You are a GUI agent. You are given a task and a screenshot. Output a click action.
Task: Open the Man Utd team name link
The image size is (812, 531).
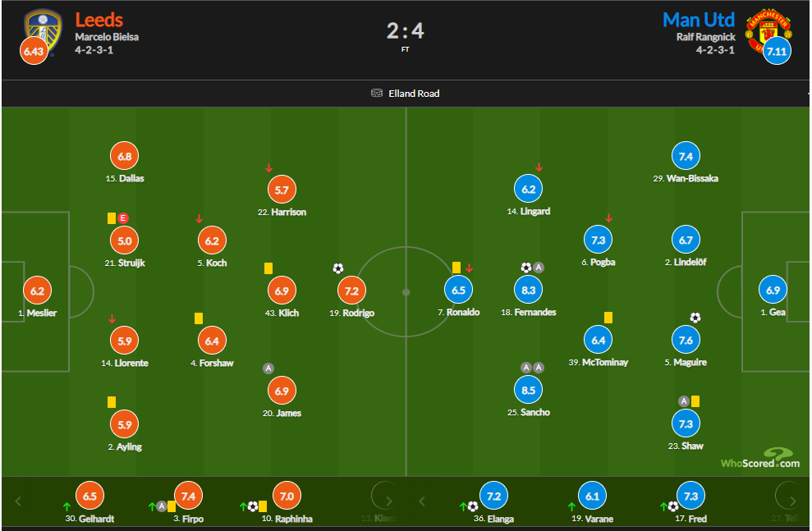pos(699,20)
